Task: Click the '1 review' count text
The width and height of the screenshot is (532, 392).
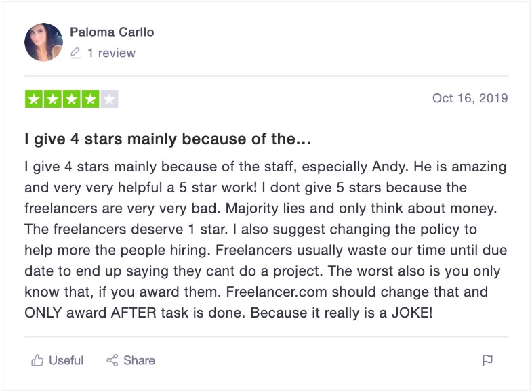Action: tap(111, 53)
